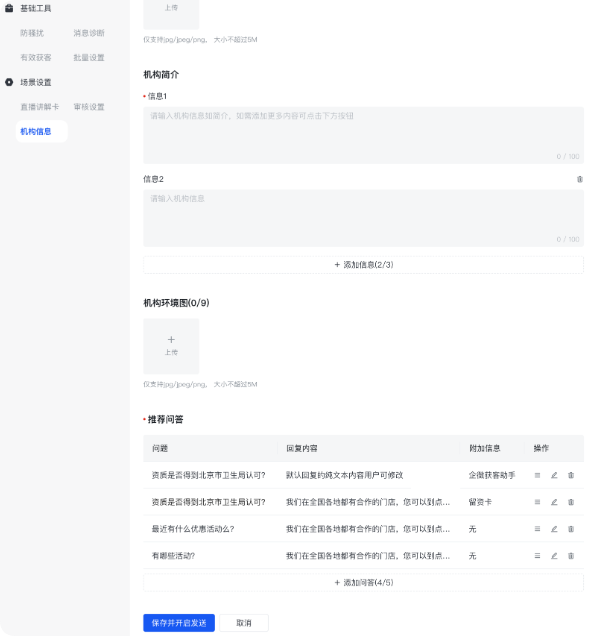The width and height of the screenshot is (592, 636).
Task: Reorder handle for 最近有什么优惠活动么 row
Action: 537,529
